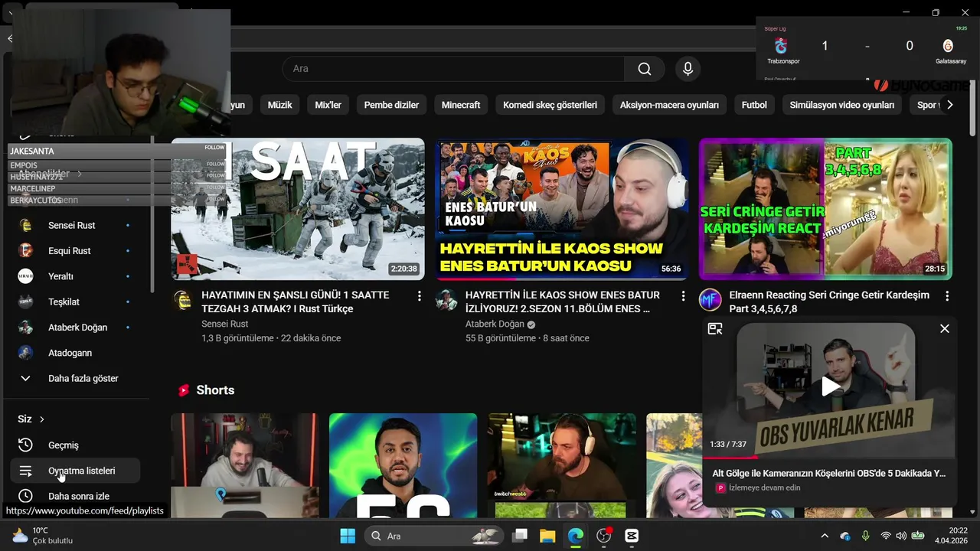
Task: Activate voice search microphone icon
Action: click(x=688, y=69)
